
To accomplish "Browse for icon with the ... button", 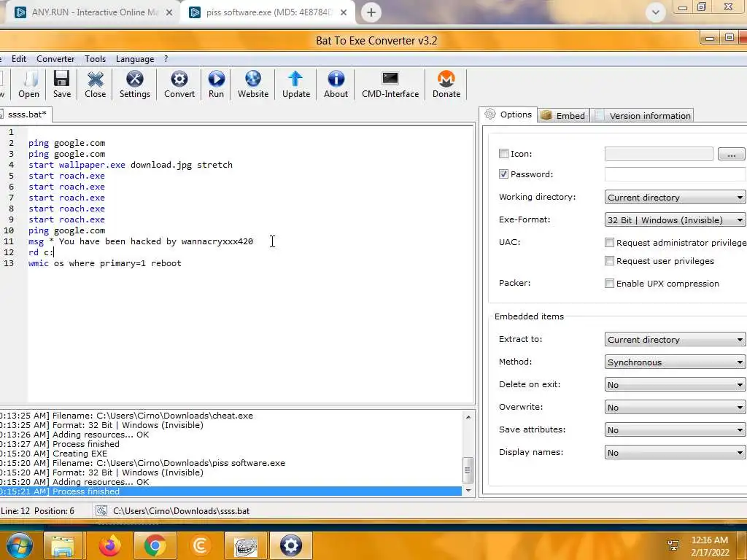I will pyautogui.click(x=731, y=154).
